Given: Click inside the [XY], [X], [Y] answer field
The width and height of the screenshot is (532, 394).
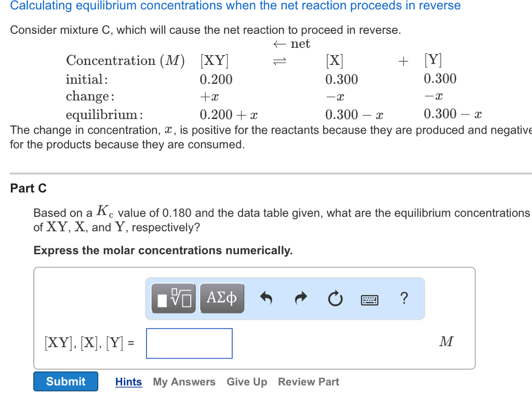Looking at the screenshot, I should 189,343.
